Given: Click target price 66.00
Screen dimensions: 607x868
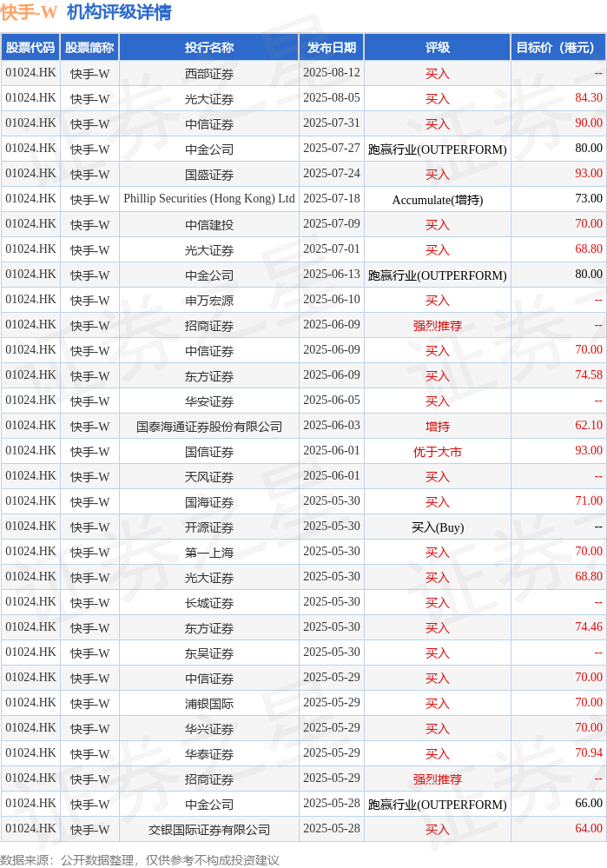Looking at the screenshot, I should [x=589, y=803].
